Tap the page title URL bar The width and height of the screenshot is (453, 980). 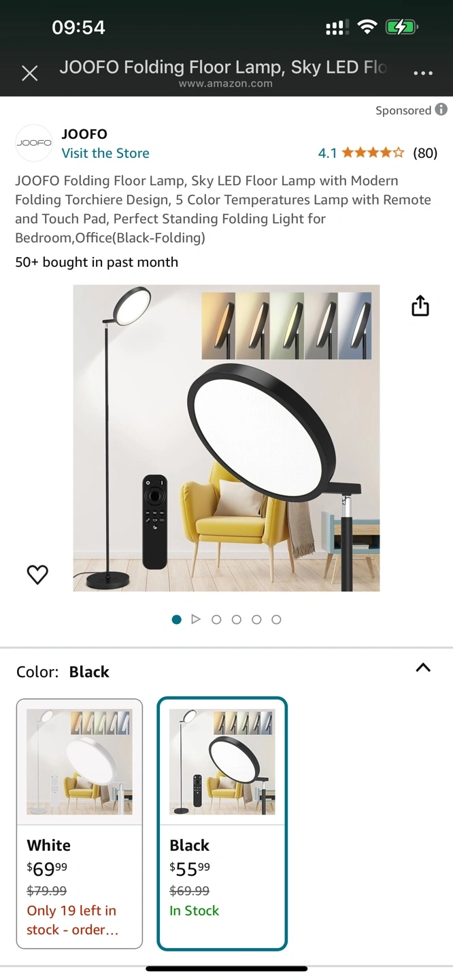(x=224, y=73)
